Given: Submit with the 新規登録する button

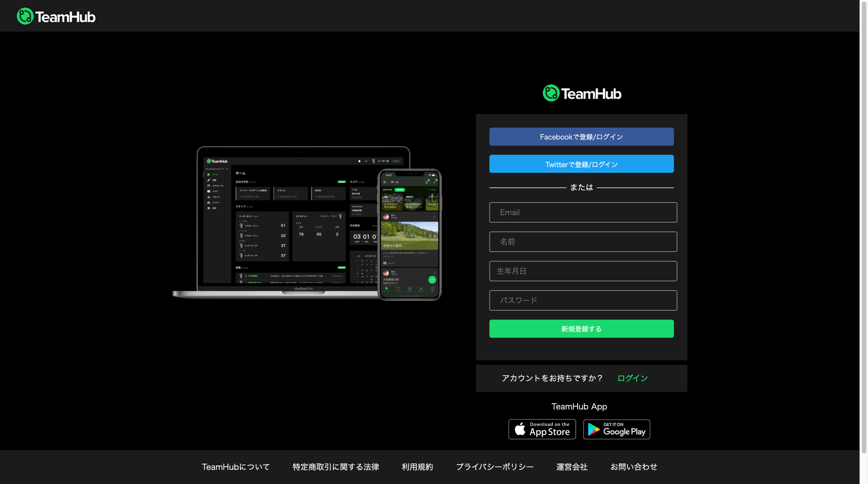Looking at the screenshot, I should (x=581, y=328).
